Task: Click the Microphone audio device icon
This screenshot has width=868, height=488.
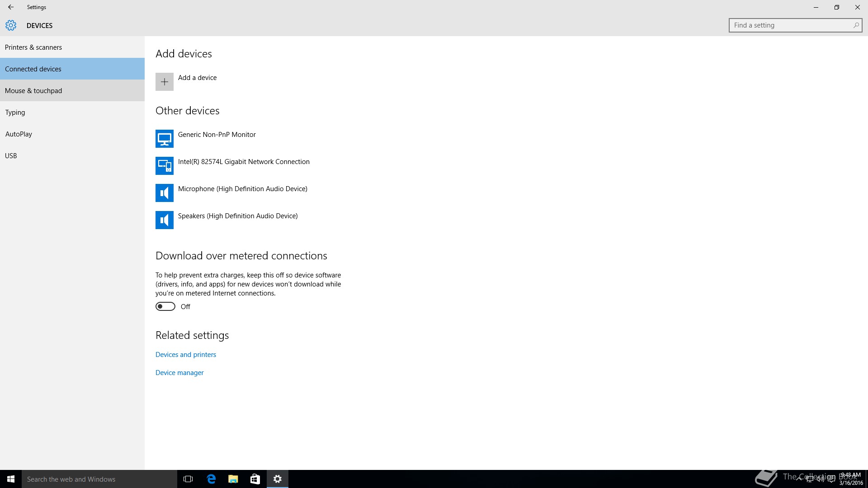Action: [x=165, y=193]
